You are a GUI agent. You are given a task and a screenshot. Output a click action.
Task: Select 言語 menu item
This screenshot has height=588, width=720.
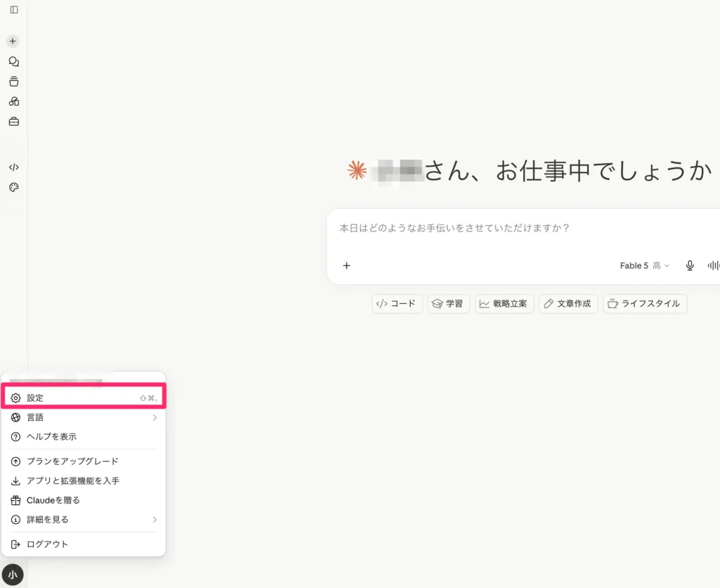(x=84, y=418)
